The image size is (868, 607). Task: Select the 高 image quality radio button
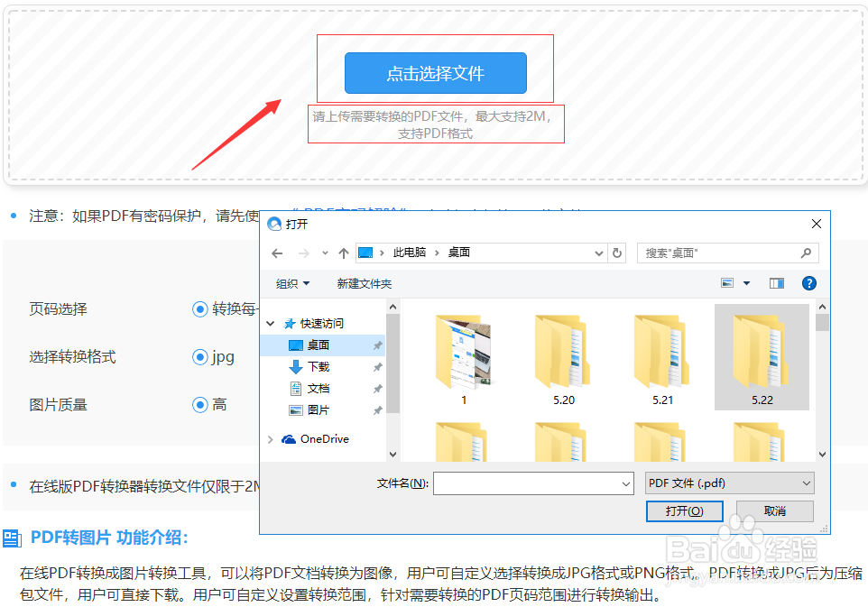(x=199, y=405)
